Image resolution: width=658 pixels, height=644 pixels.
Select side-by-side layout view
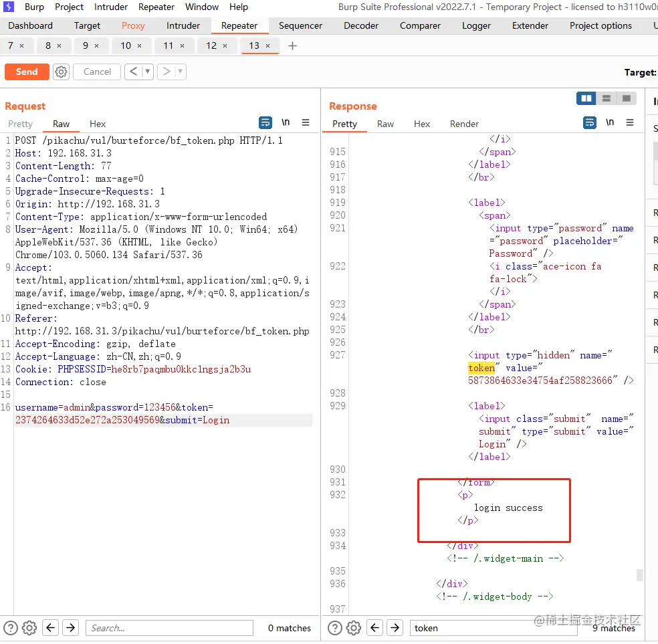(586, 98)
